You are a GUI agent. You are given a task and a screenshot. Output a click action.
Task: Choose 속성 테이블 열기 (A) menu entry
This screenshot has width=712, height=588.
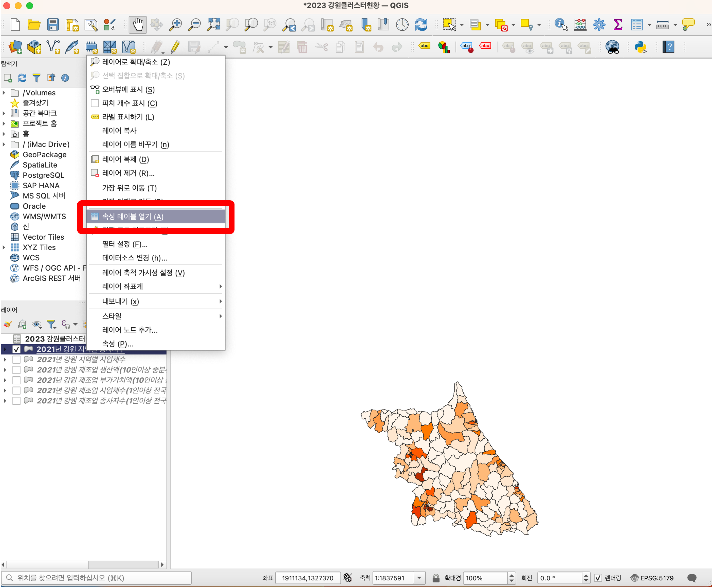click(x=133, y=217)
